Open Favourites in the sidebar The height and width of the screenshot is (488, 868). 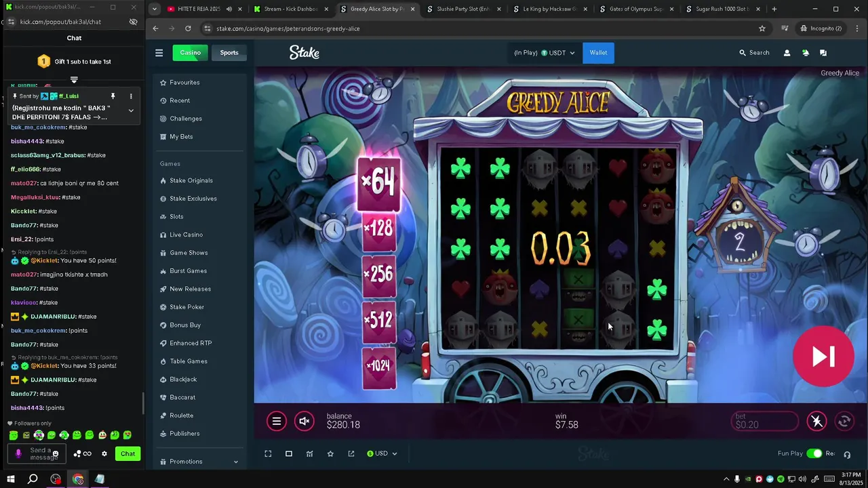(180, 82)
